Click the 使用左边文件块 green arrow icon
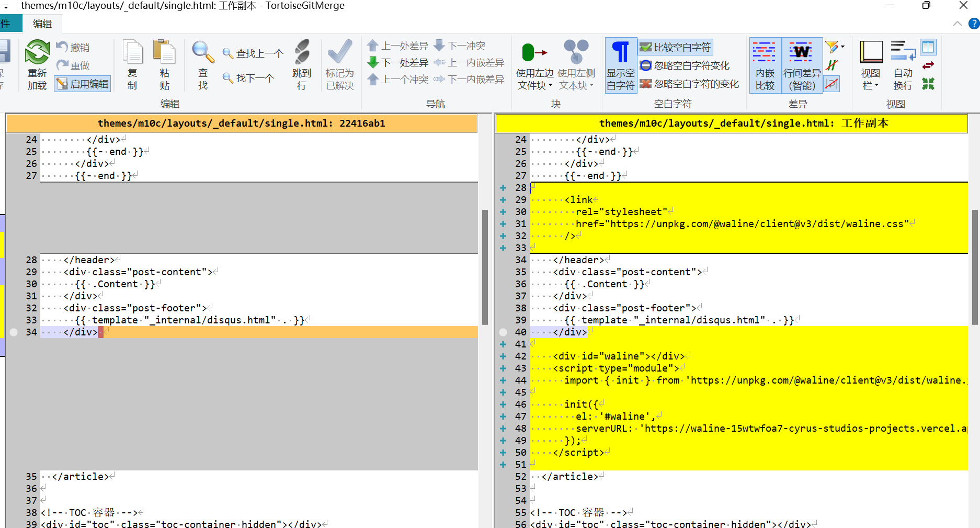Viewport: 980px width, 528px height. click(x=534, y=52)
